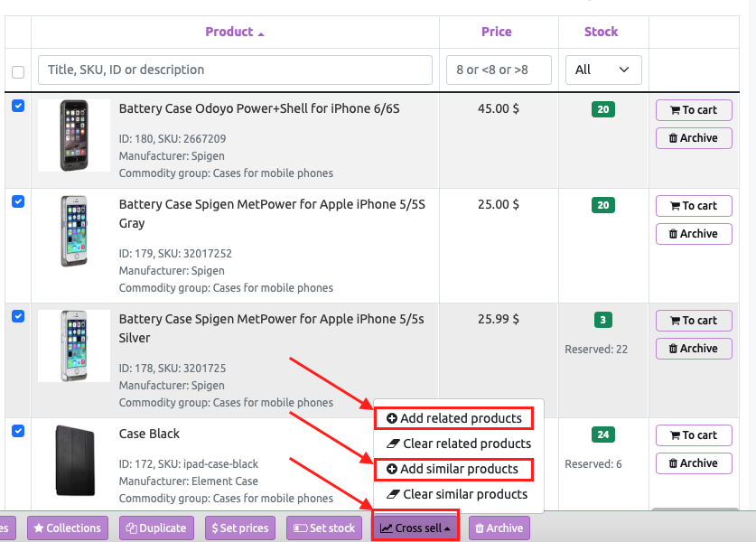Click the Duplicate button in bottom toolbar
This screenshot has height=542, width=756.
point(156,528)
